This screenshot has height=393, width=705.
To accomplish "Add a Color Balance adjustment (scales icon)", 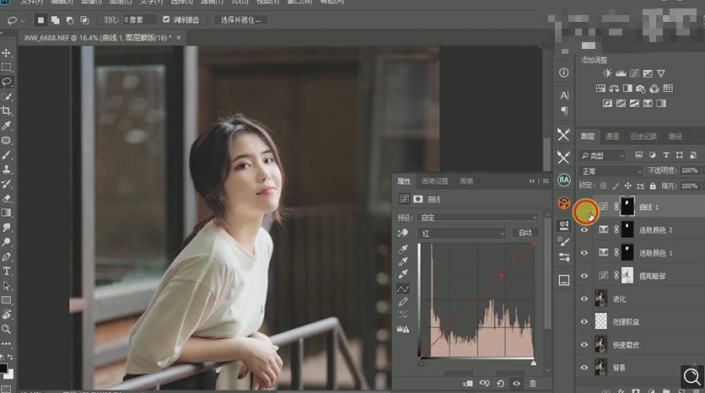I will pyautogui.click(x=614, y=88).
